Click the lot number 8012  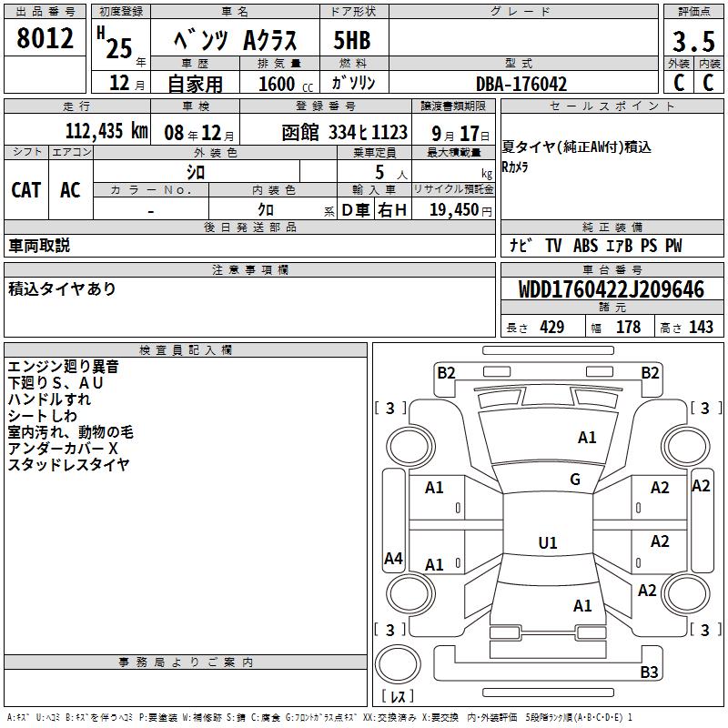(45, 38)
